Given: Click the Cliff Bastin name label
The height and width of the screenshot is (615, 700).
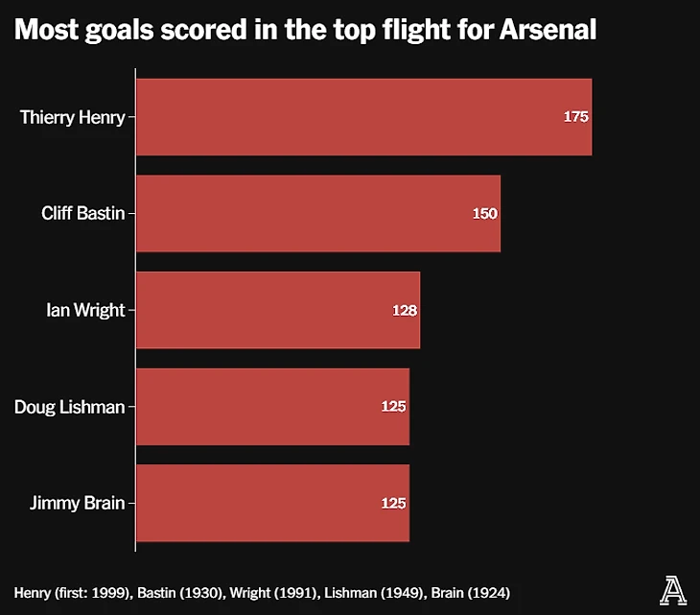Looking at the screenshot, I should (x=83, y=213).
